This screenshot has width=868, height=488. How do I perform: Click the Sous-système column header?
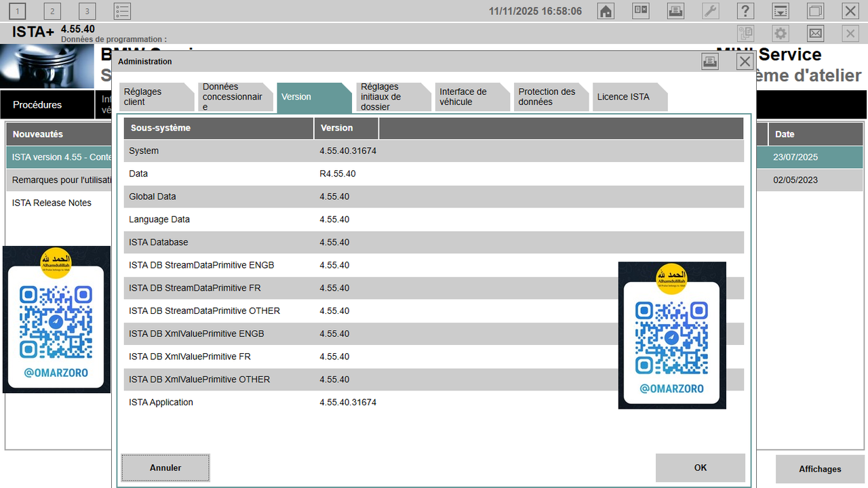pos(218,127)
